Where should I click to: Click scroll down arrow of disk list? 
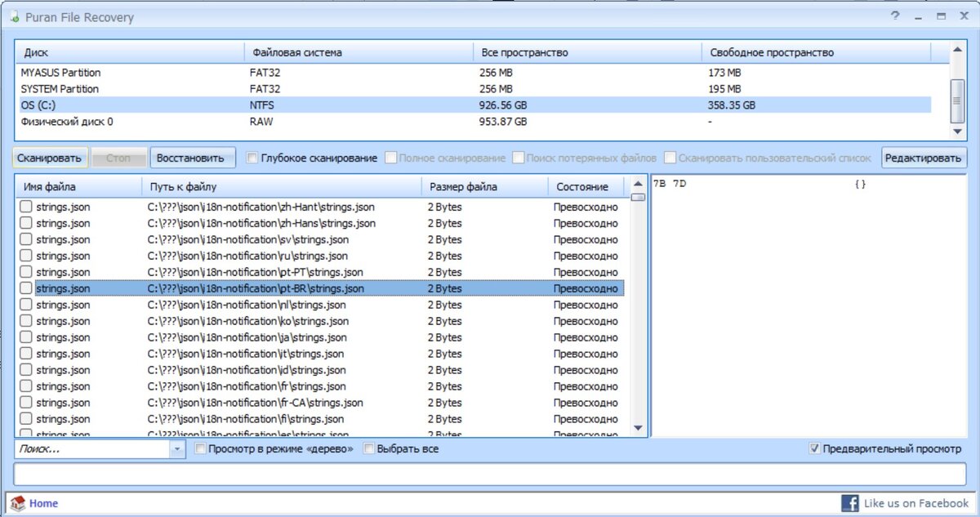click(x=958, y=131)
